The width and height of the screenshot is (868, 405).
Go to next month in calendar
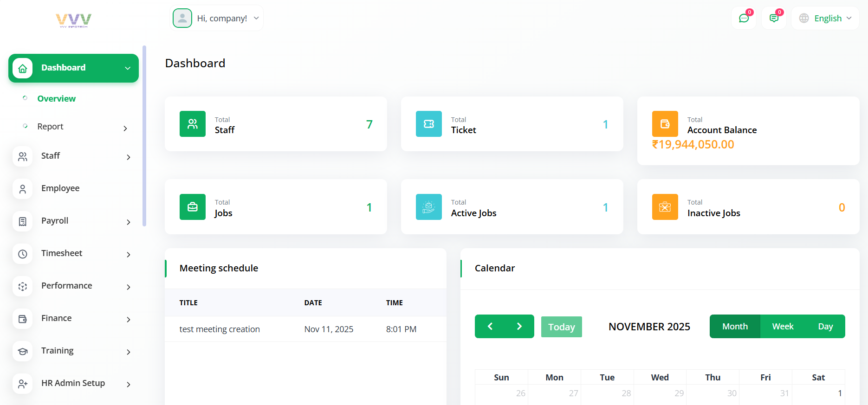pyautogui.click(x=519, y=327)
